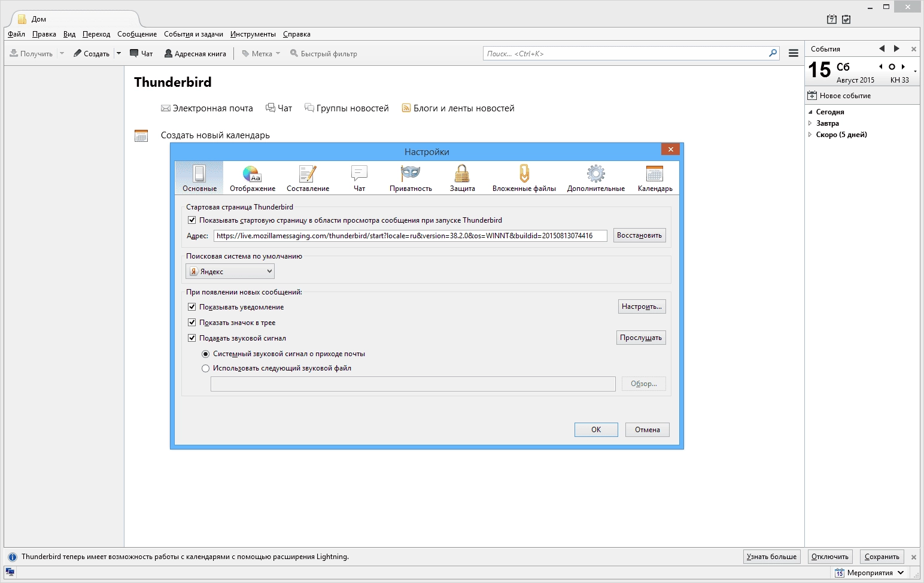
Task: Click the online status icon in status bar
Action: (10, 572)
